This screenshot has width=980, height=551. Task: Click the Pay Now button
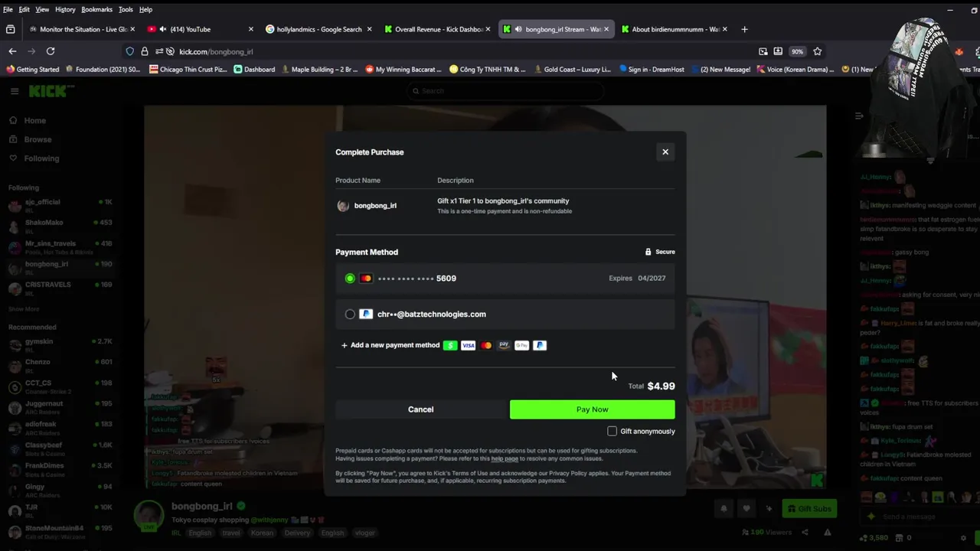(x=593, y=409)
